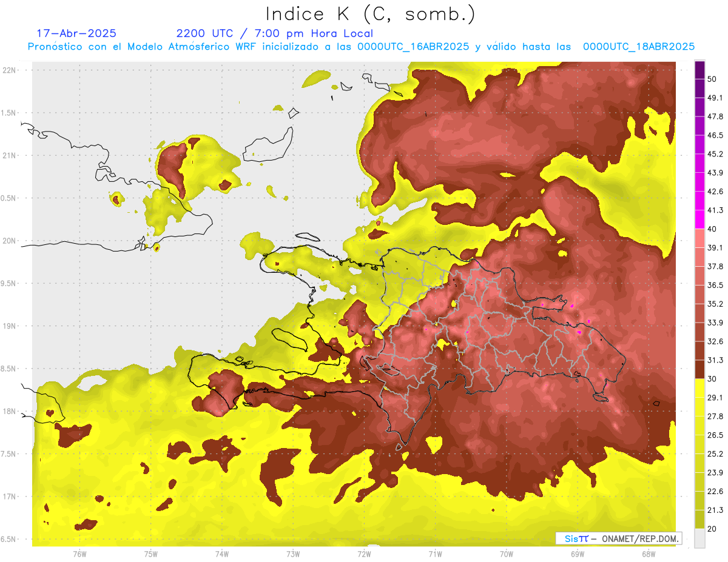Click the legend value "20"
This screenshot has height=562, width=728.
point(712,529)
